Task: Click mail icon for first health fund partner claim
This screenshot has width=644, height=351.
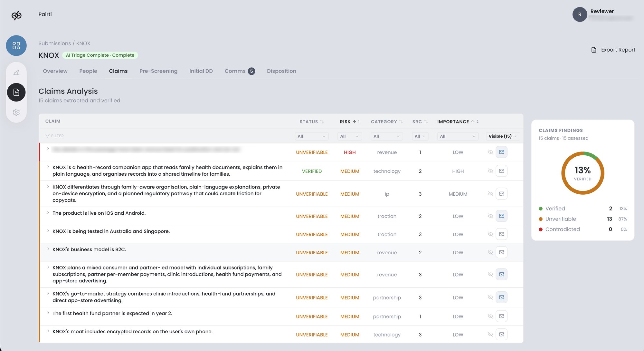Action: click(x=502, y=316)
